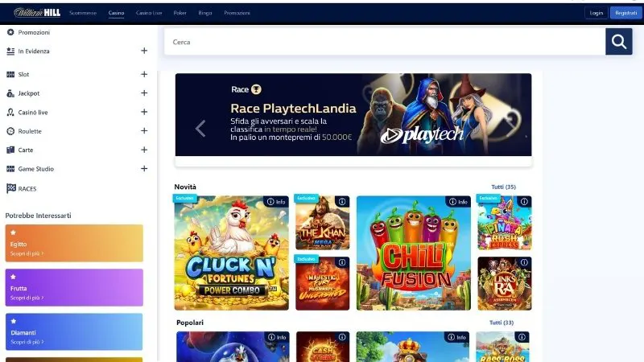
Task: Open the Diamanti theme card
Action: 74,331
